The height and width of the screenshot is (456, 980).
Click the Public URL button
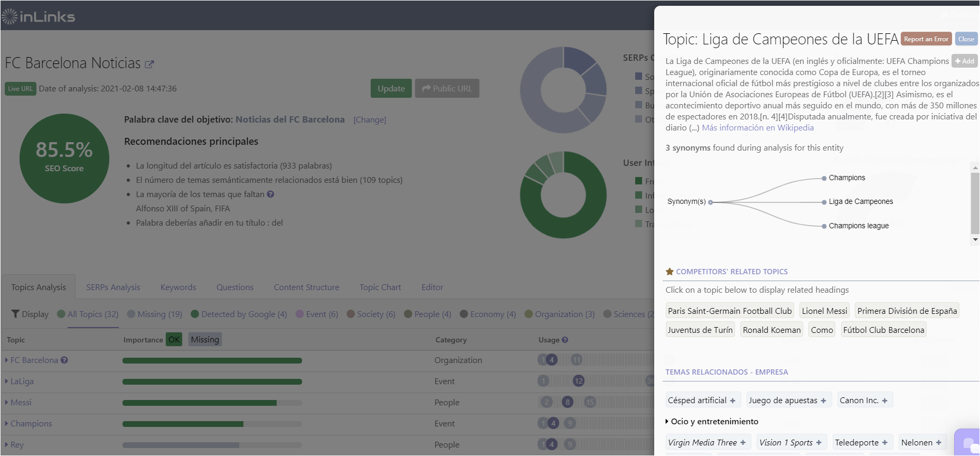click(x=447, y=88)
